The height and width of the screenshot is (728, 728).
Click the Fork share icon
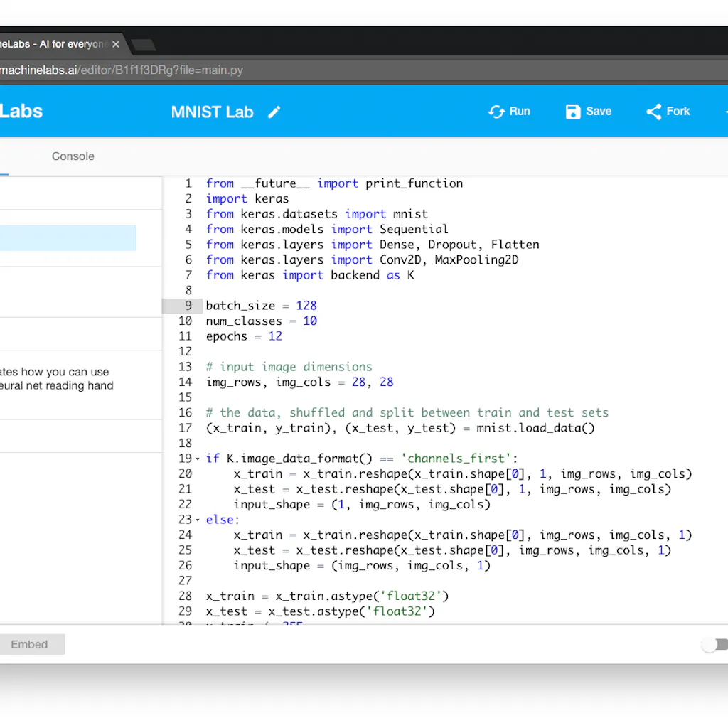click(x=653, y=112)
